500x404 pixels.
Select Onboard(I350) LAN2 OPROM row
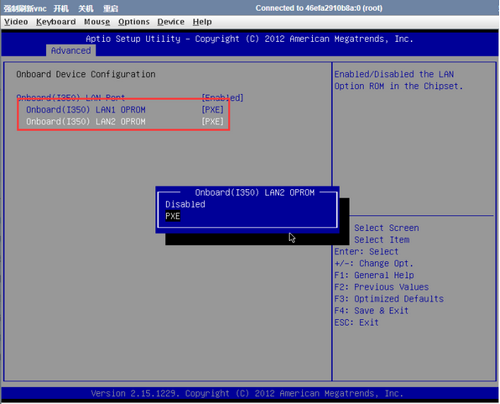click(125, 122)
